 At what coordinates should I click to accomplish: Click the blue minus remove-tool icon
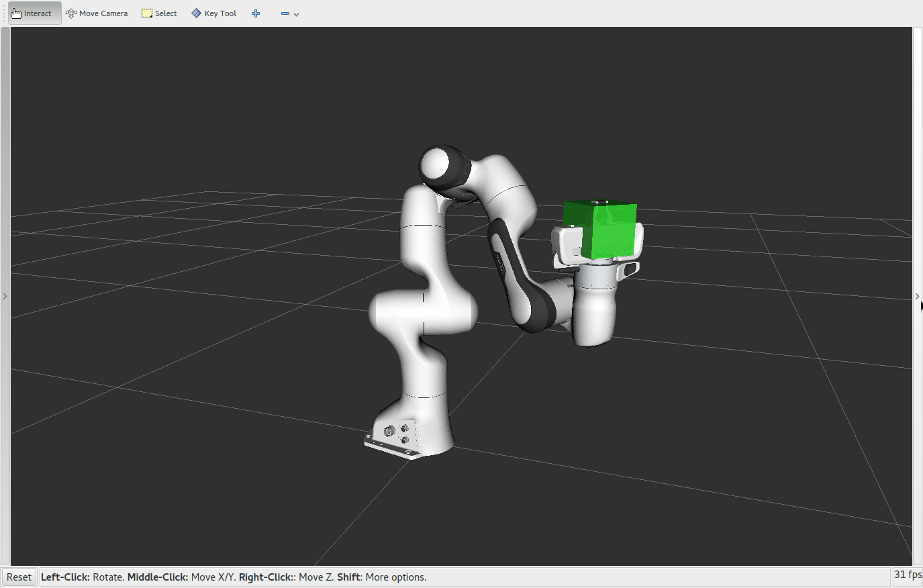[x=285, y=13]
